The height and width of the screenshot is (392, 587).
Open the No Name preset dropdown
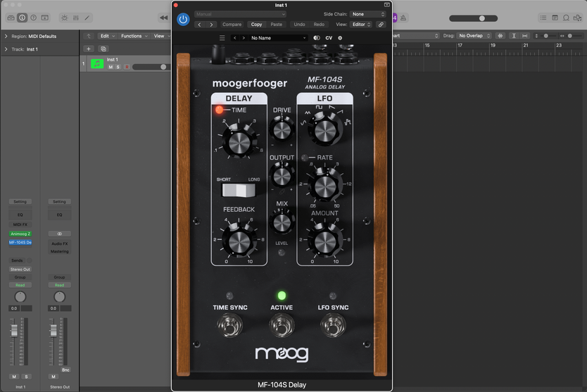(278, 38)
